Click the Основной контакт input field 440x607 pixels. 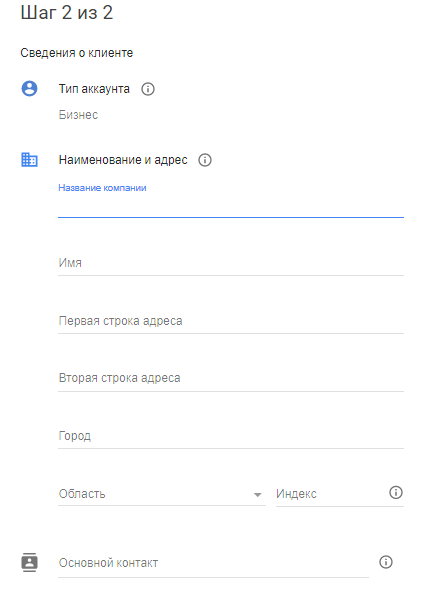[x=213, y=563]
